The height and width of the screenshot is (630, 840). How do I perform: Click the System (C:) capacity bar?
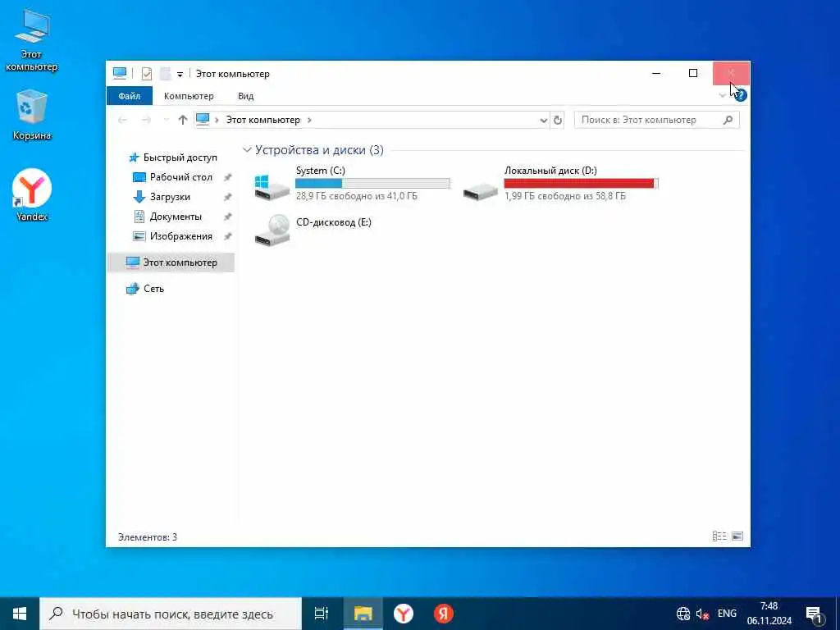(x=373, y=184)
